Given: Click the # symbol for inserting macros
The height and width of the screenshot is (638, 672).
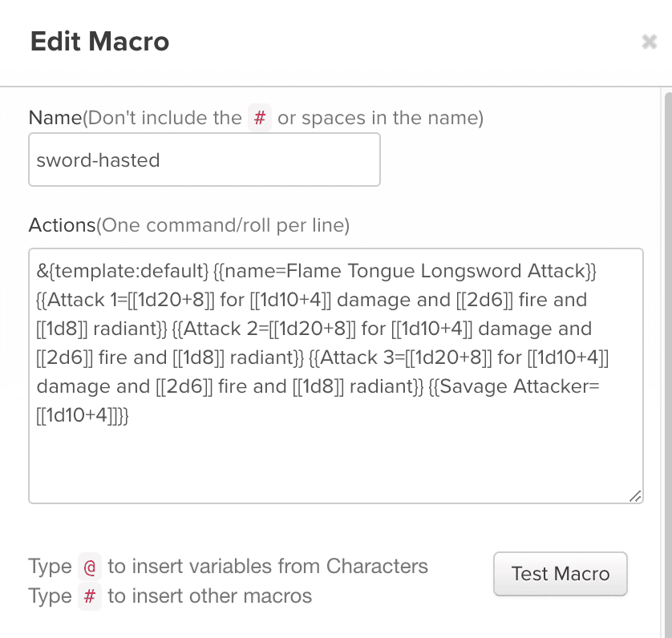Looking at the screenshot, I should pyautogui.click(x=90, y=596).
